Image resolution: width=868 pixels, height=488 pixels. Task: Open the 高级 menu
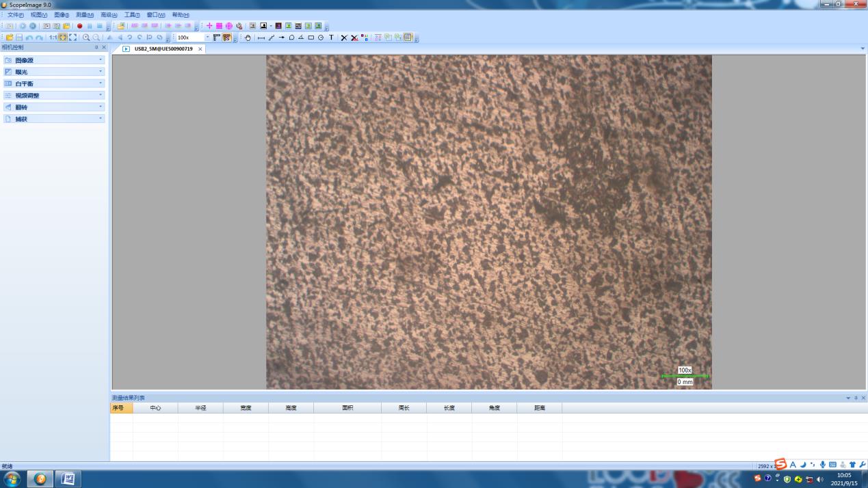pyautogui.click(x=109, y=14)
